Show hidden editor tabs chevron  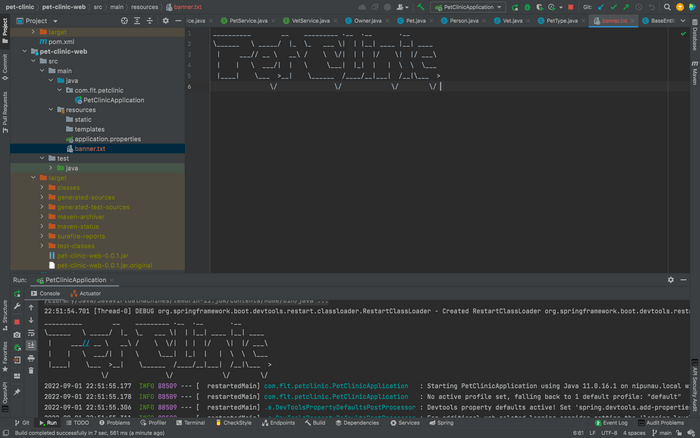[x=683, y=21]
